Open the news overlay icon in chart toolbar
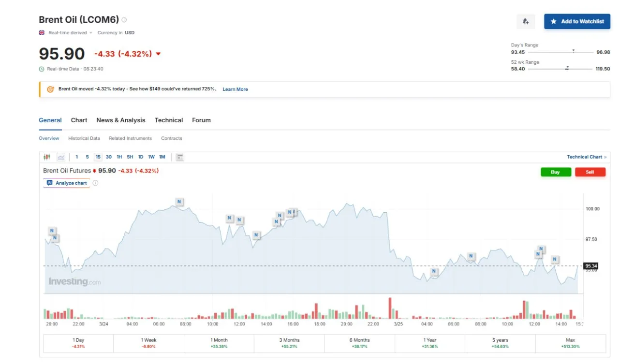 tap(180, 157)
